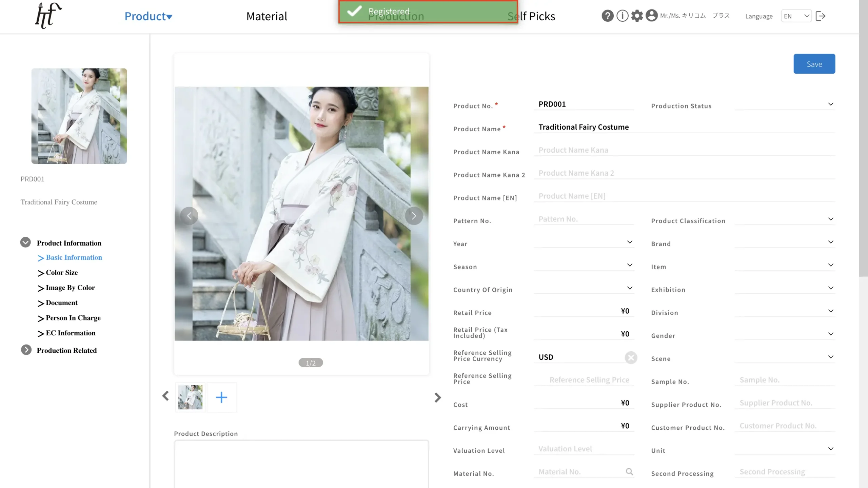Click the Customer Product No. field
The height and width of the screenshot is (488, 868).
[x=785, y=426]
